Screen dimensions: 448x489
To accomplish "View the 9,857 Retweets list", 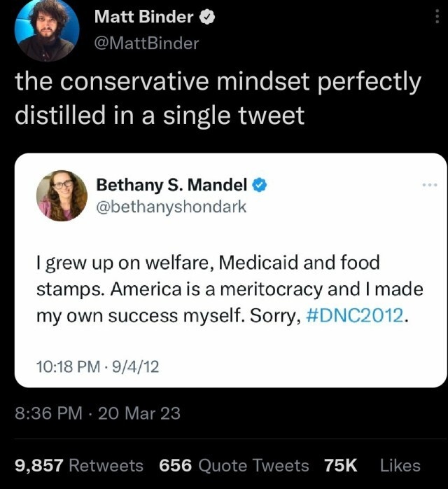I will (79, 466).
